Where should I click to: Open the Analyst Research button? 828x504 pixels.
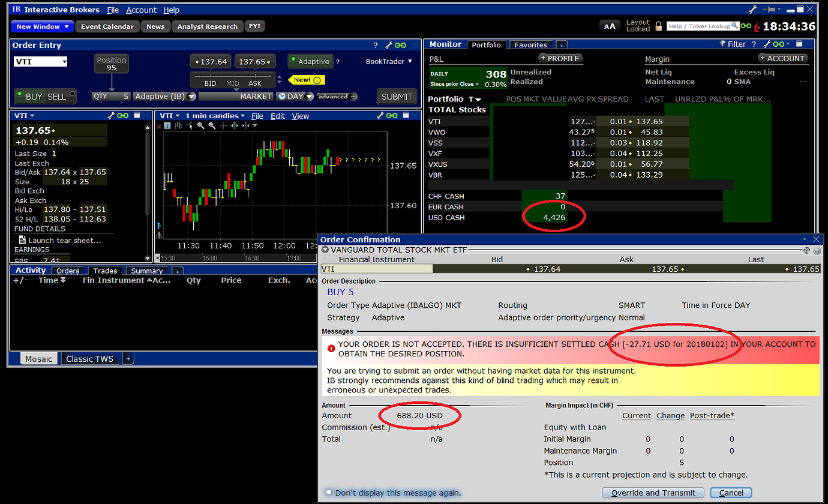pyautogui.click(x=208, y=26)
